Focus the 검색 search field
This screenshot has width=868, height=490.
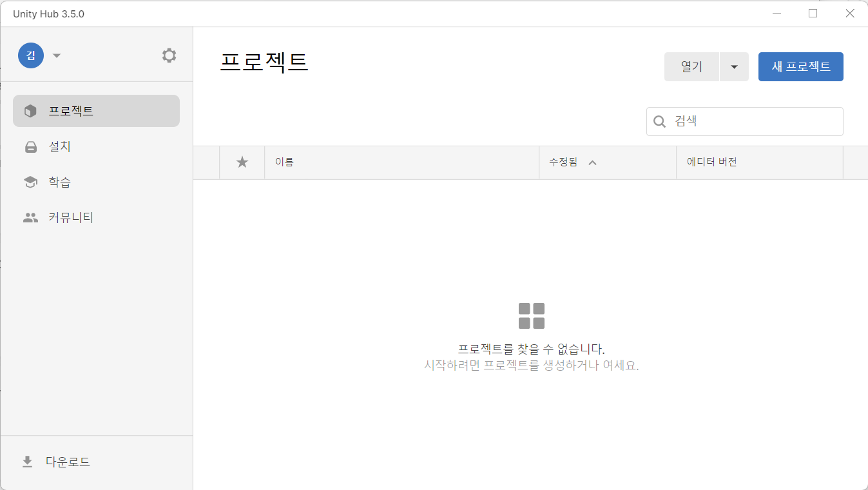[745, 121]
